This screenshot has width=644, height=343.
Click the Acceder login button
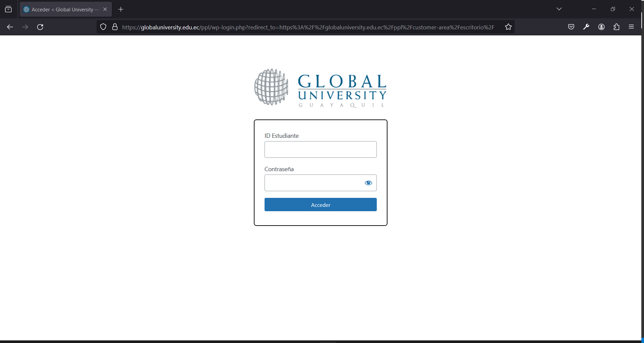point(321,205)
